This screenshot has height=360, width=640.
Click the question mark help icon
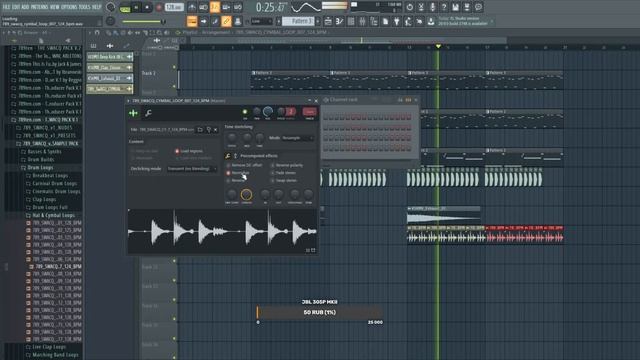[x=444, y=7]
